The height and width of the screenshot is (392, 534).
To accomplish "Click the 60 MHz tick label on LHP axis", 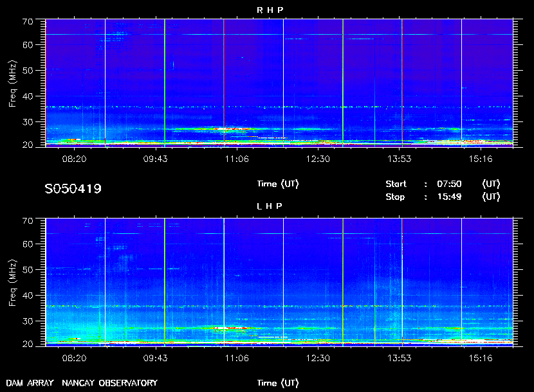I will [x=28, y=244].
